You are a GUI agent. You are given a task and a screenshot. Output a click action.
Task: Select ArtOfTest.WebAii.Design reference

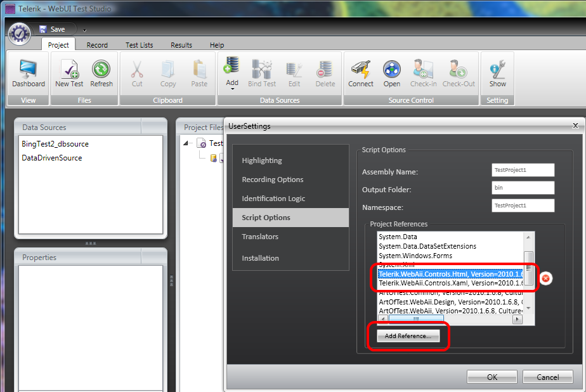click(450, 301)
